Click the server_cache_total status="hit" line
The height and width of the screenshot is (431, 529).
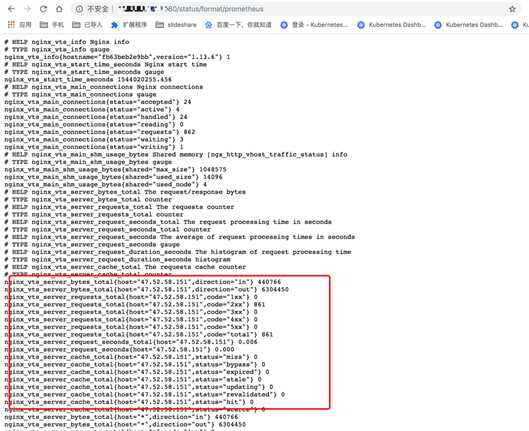pos(129,402)
